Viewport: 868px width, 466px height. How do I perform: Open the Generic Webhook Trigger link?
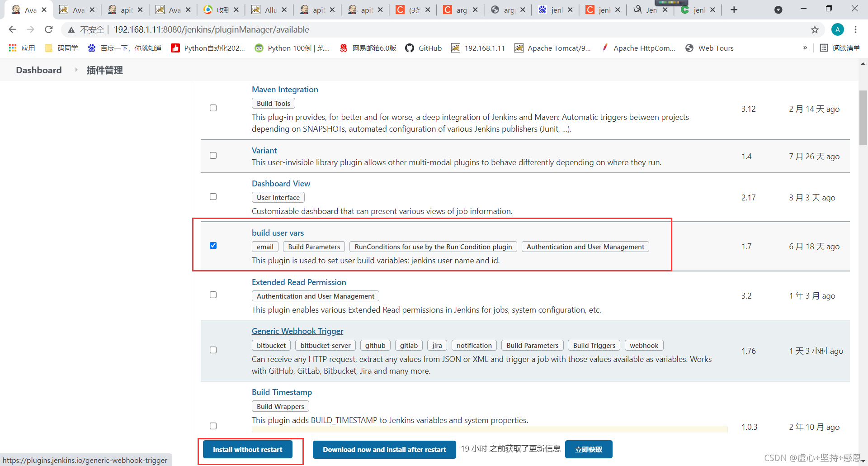coord(297,331)
